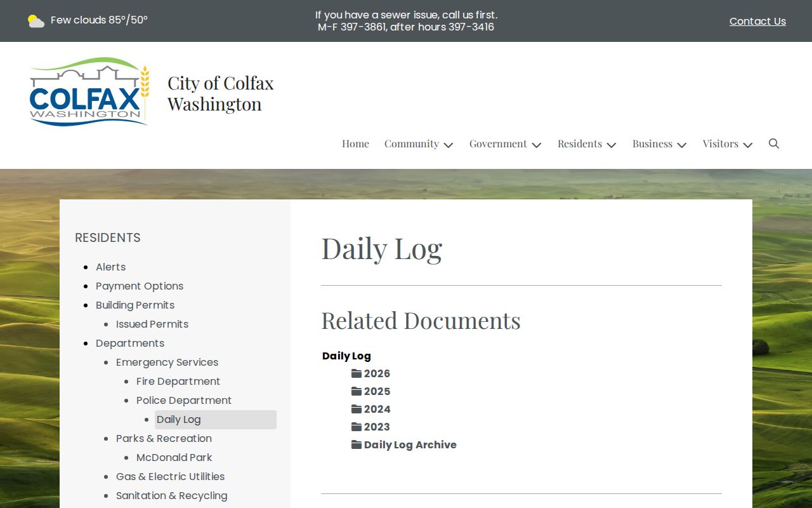Open the Daily Log Archive folder icon
The width and height of the screenshot is (812, 508).
pos(357,444)
